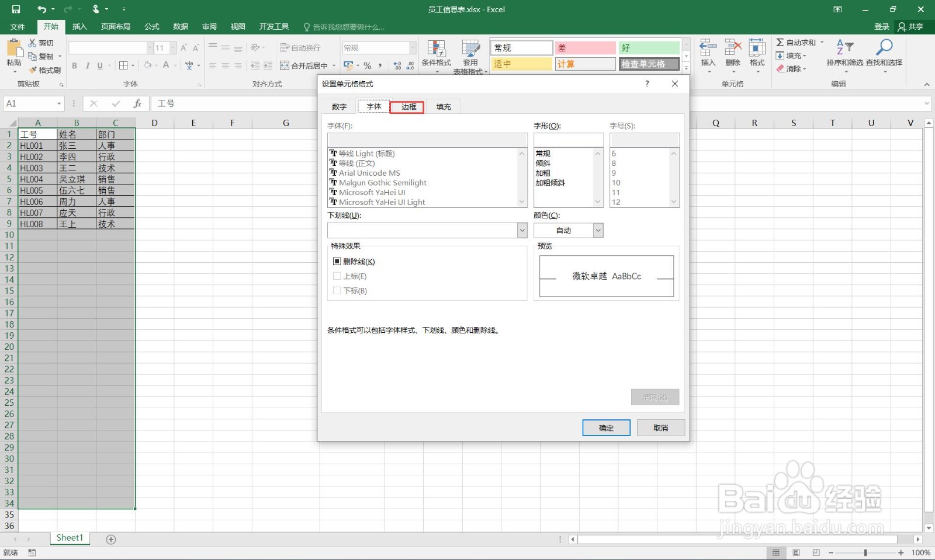The width and height of the screenshot is (935, 560).
Task: Switch to the Border tab in dialog
Action: (x=408, y=107)
